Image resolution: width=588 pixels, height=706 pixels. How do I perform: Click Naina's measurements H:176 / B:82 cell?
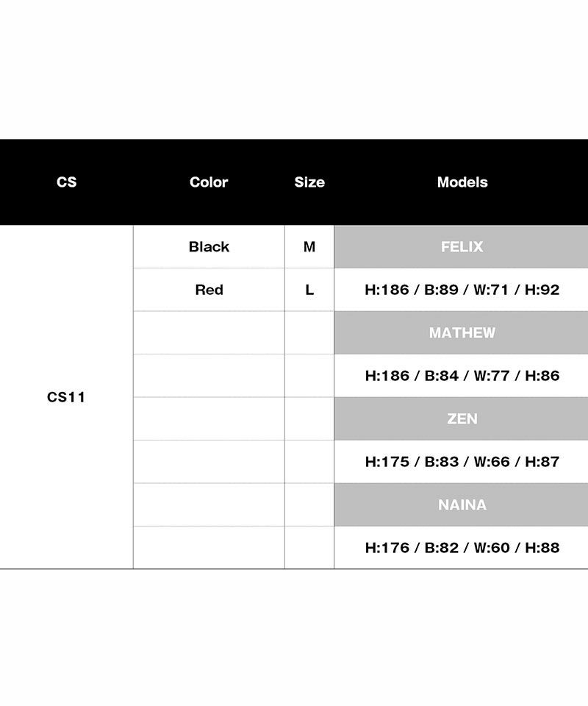click(462, 548)
